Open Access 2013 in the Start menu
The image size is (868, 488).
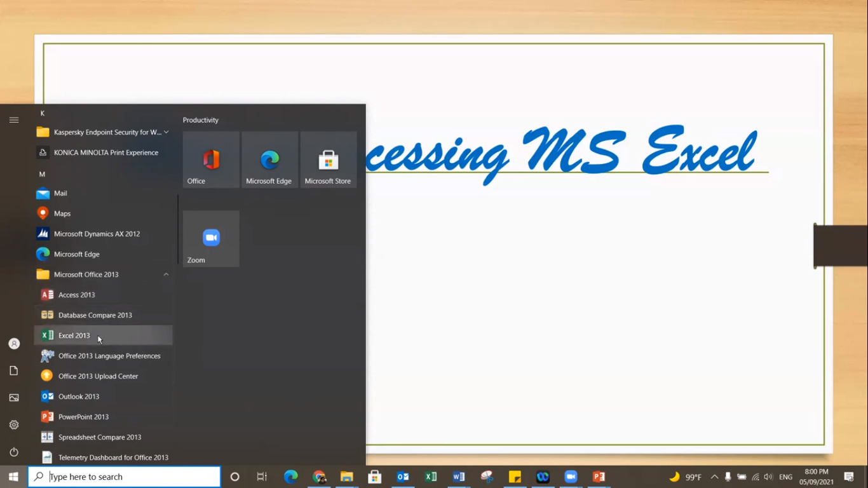tap(76, 295)
